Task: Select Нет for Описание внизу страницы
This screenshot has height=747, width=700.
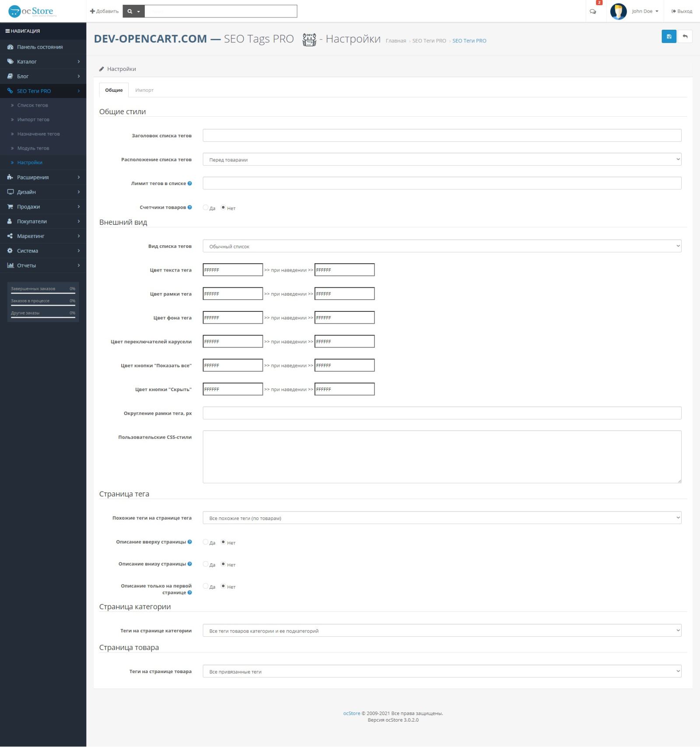Action: 223,564
